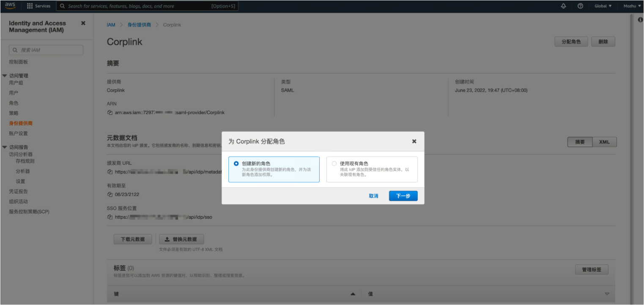Select the 使用现有角色 radio option

[334, 163]
